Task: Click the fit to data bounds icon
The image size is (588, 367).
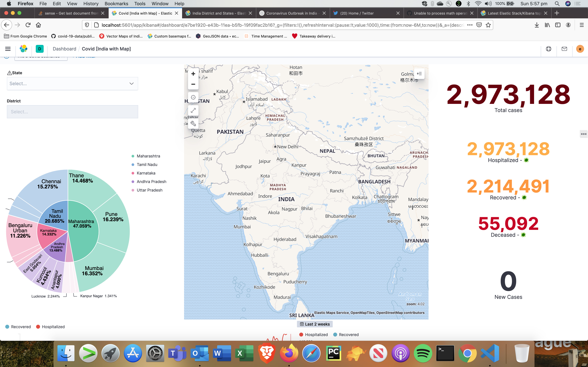Action: (x=193, y=97)
